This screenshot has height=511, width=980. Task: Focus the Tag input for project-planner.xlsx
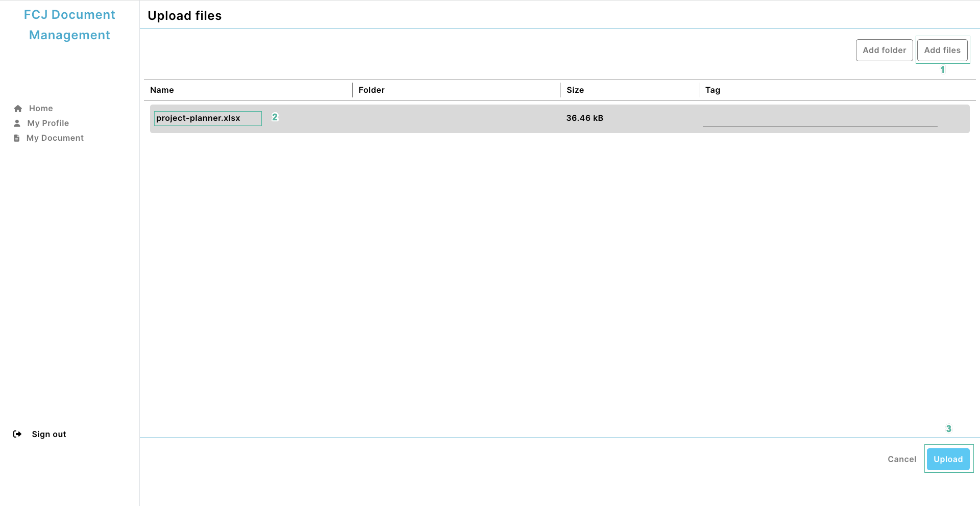point(820,118)
